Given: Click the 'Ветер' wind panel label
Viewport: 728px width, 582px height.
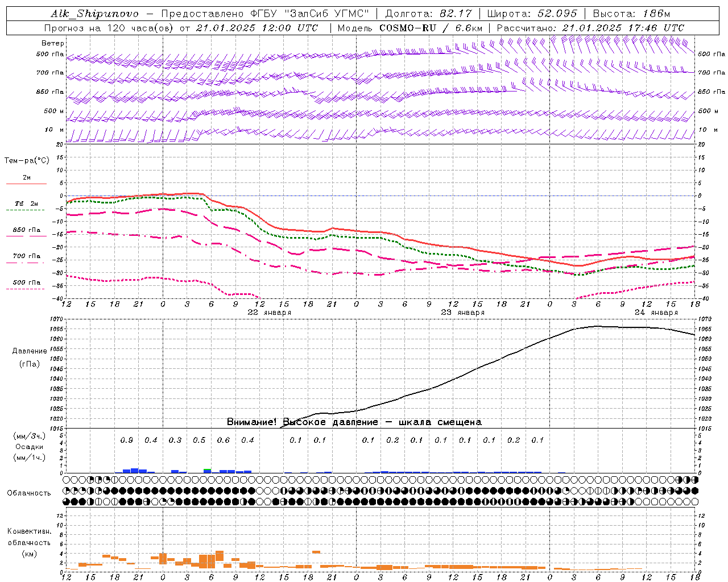Looking at the screenshot, I should click(x=53, y=43).
